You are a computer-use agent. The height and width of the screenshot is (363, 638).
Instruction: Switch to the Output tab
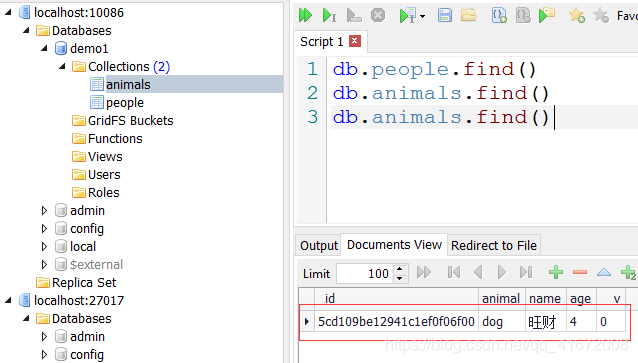(319, 245)
